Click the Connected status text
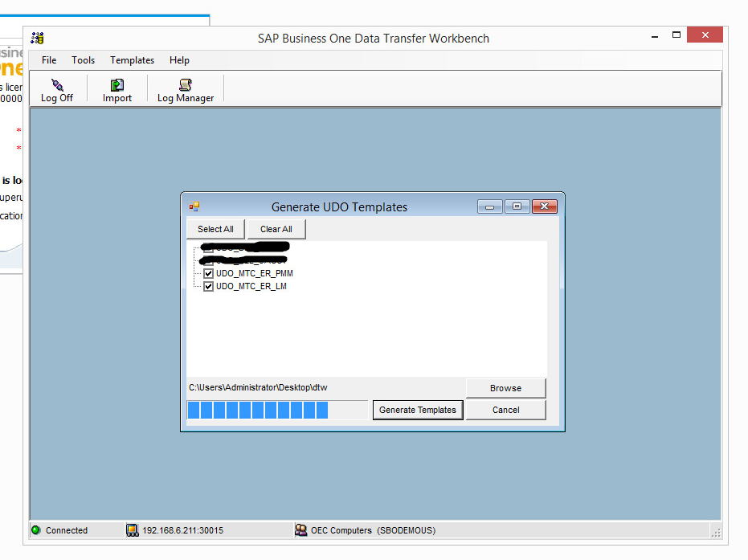Image resolution: width=748 pixels, height=560 pixels. pyautogui.click(x=67, y=530)
